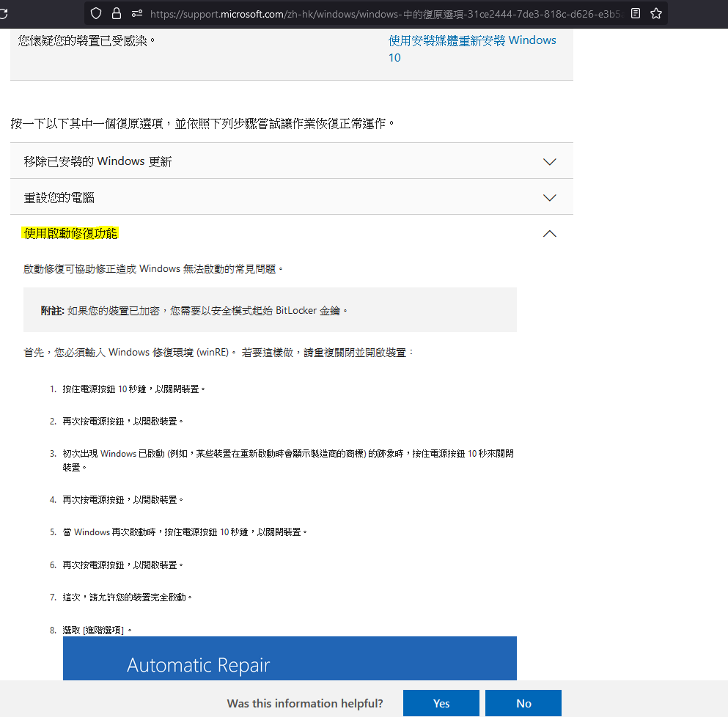This screenshot has width=728, height=717.
Task: Click step 8 選取 [進階選項]
Action: (97, 630)
